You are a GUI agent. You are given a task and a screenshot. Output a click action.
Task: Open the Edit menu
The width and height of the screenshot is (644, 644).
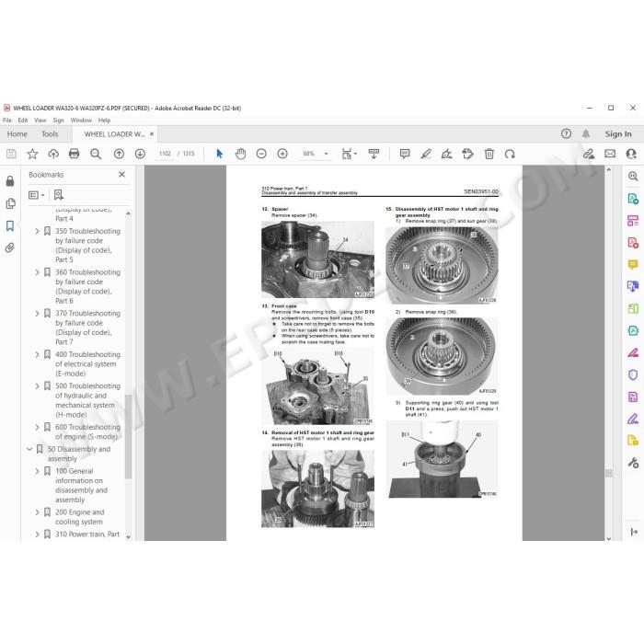point(23,120)
